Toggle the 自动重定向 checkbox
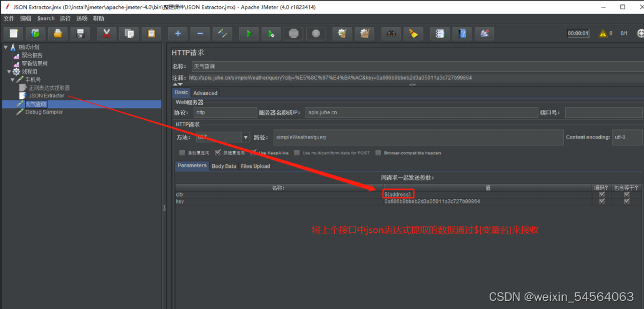Screen dimensions: 644x309 [x=182, y=153]
